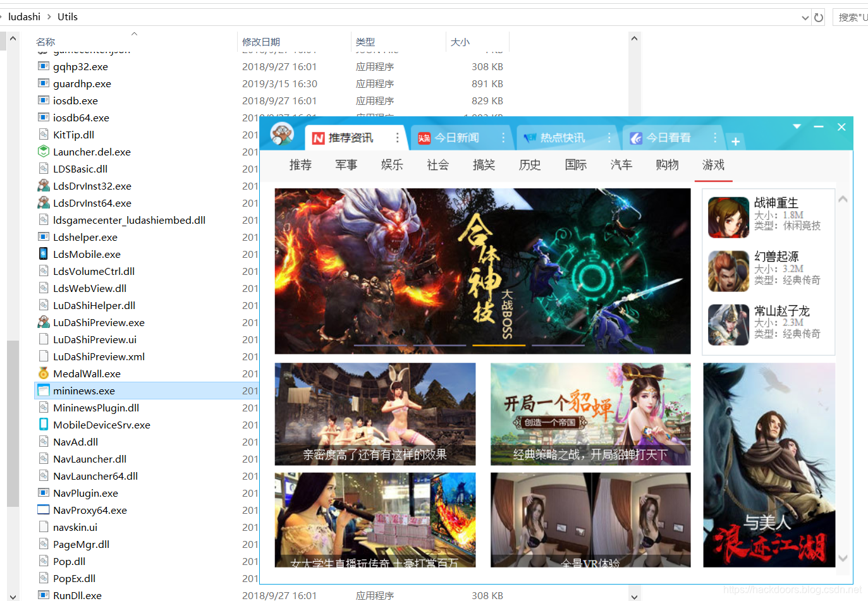868x601 pixels.
Task: Select the 游戏 news category
Action: (x=713, y=165)
